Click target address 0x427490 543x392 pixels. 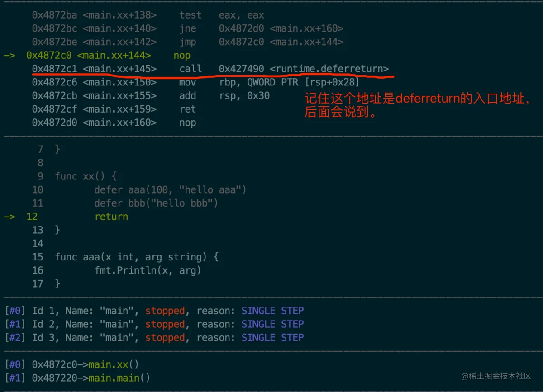pyautogui.click(x=242, y=69)
